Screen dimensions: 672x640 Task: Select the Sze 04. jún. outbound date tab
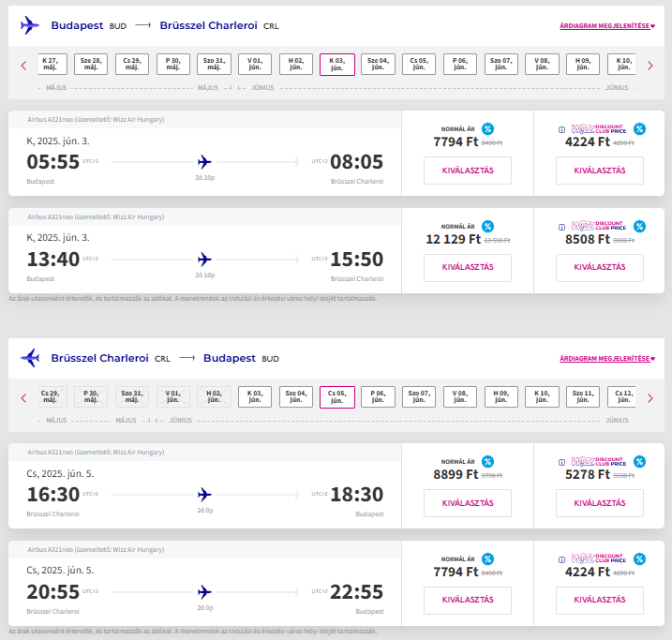(378, 65)
